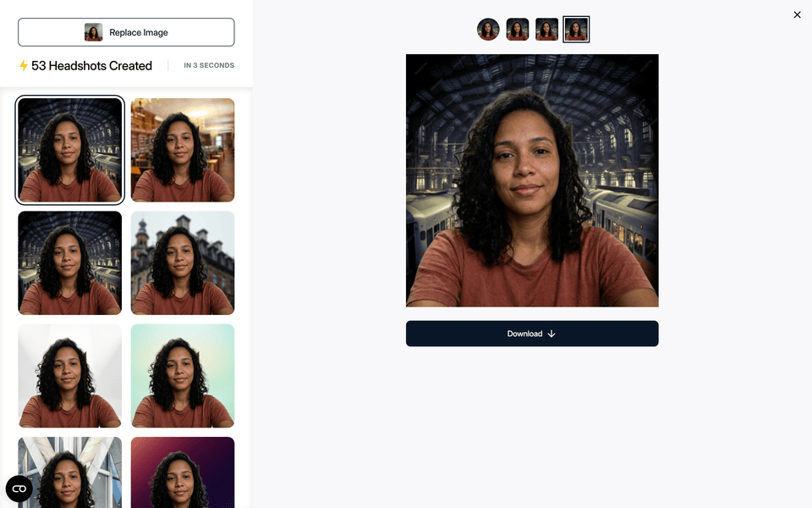The height and width of the screenshot is (508, 812).
Task: Choose the purple gradient background headshot
Action: 183,472
